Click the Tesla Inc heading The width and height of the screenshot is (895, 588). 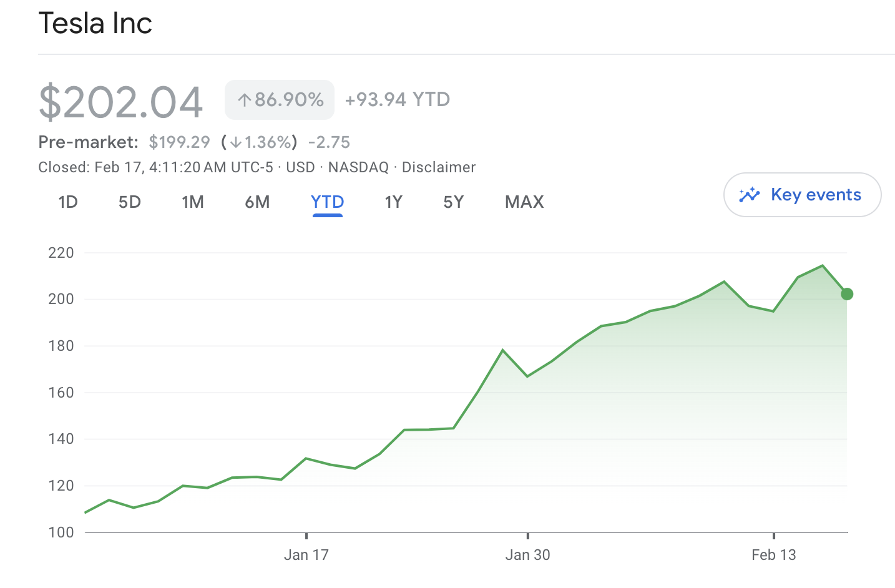click(x=95, y=23)
